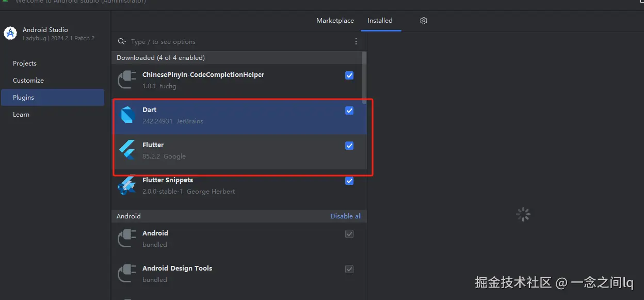Open the search options vertical dots menu

pyautogui.click(x=356, y=41)
